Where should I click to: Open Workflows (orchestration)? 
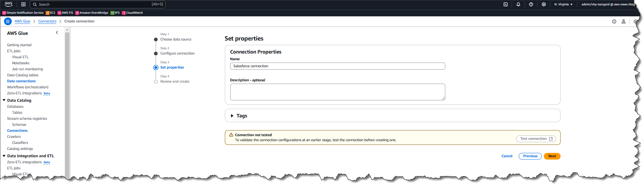28,87
